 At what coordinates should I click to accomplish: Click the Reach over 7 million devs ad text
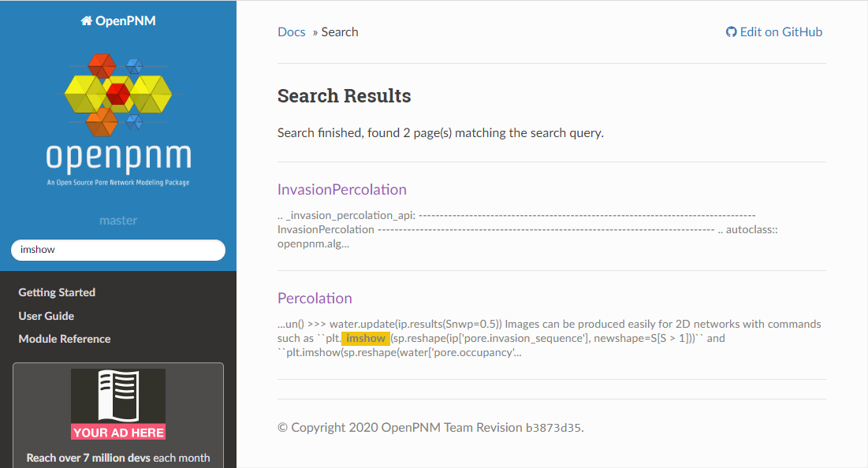tap(117, 457)
